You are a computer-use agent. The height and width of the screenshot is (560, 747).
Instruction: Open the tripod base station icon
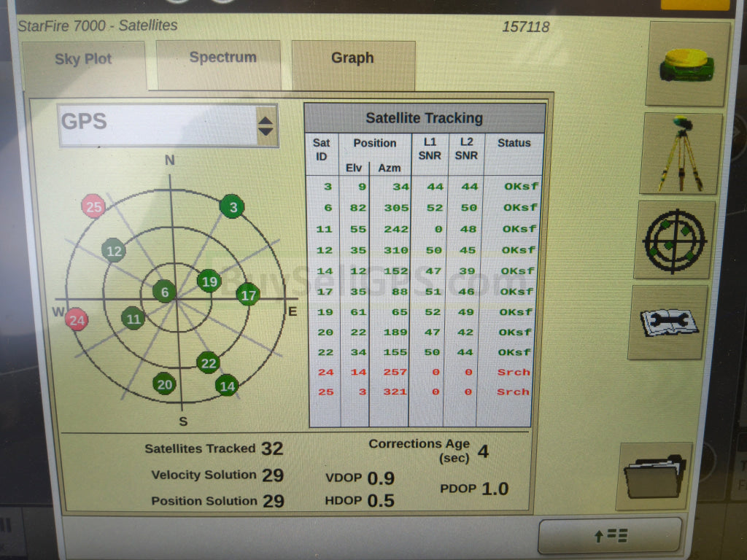680,153
